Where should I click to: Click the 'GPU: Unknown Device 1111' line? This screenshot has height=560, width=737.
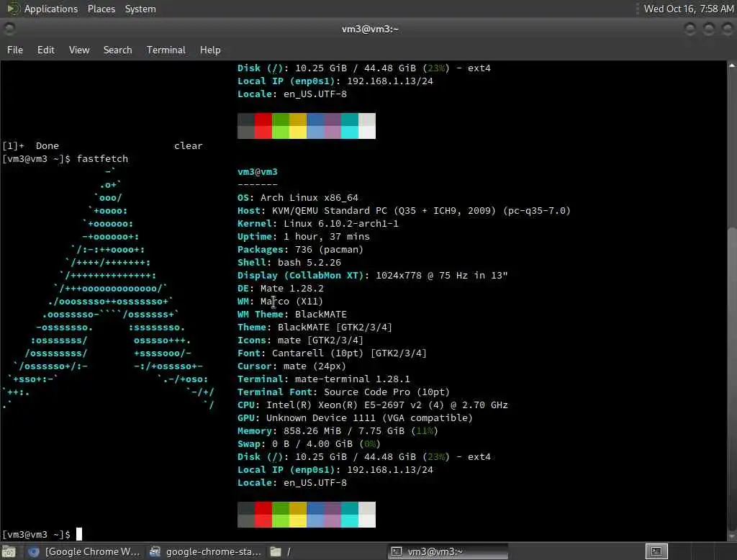[x=355, y=417]
